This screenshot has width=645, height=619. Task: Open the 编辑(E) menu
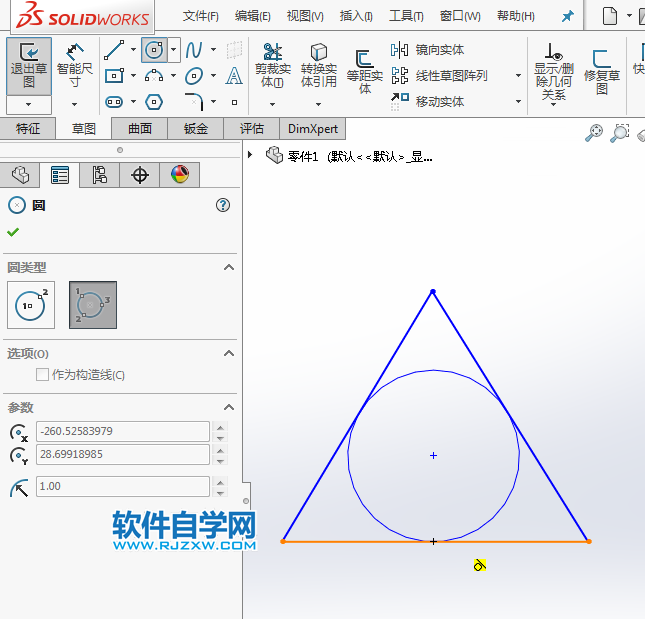pyautogui.click(x=253, y=16)
